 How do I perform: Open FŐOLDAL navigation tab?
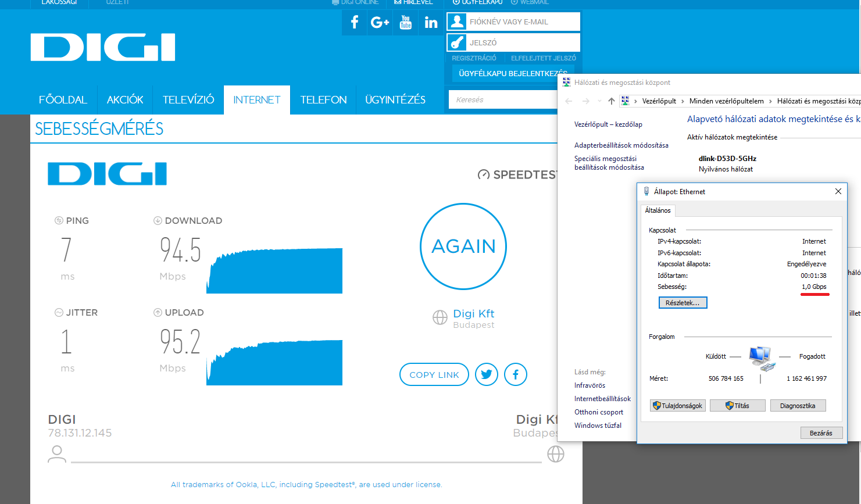(63, 100)
